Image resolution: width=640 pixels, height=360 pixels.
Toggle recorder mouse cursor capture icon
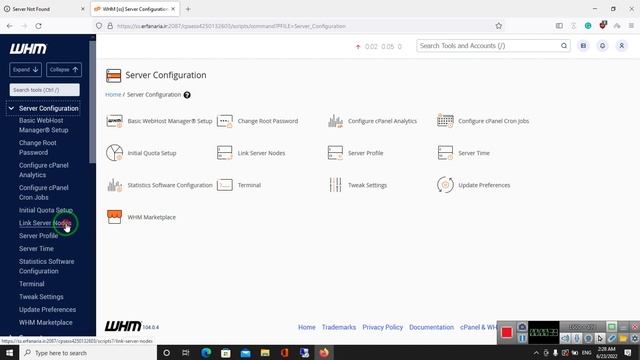coord(600,338)
